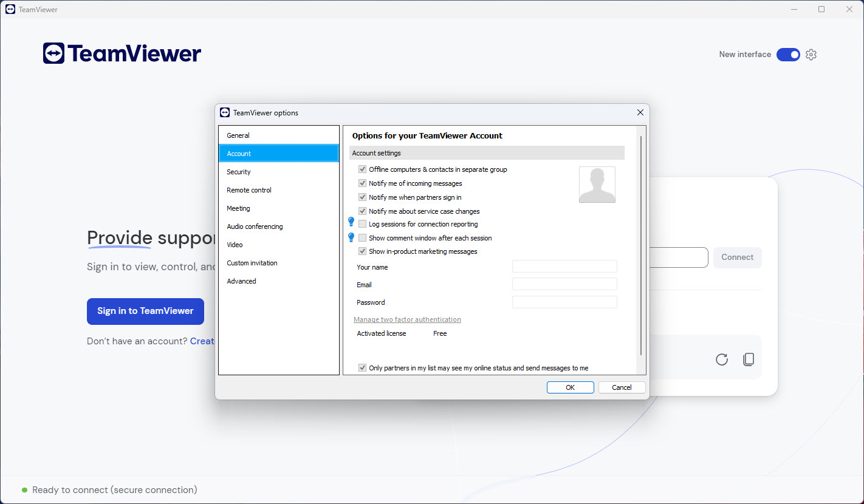
Task: Toggle the New interface switch
Action: pyautogui.click(x=788, y=55)
